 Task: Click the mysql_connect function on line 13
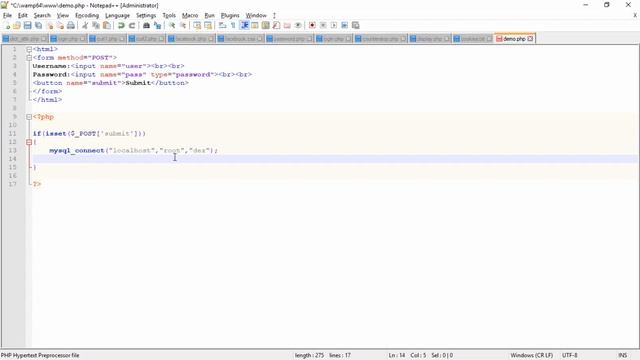pos(77,151)
